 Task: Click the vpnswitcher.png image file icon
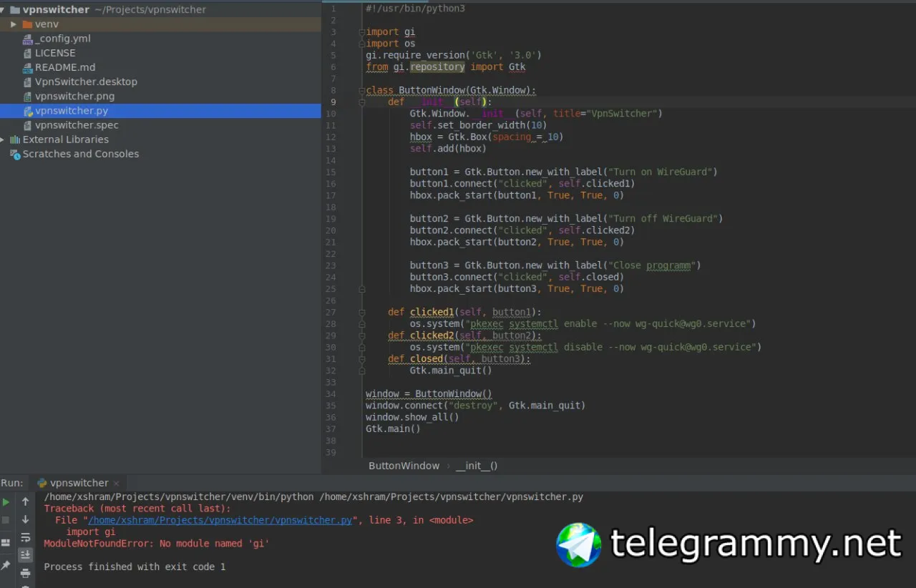[x=28, y=96]
